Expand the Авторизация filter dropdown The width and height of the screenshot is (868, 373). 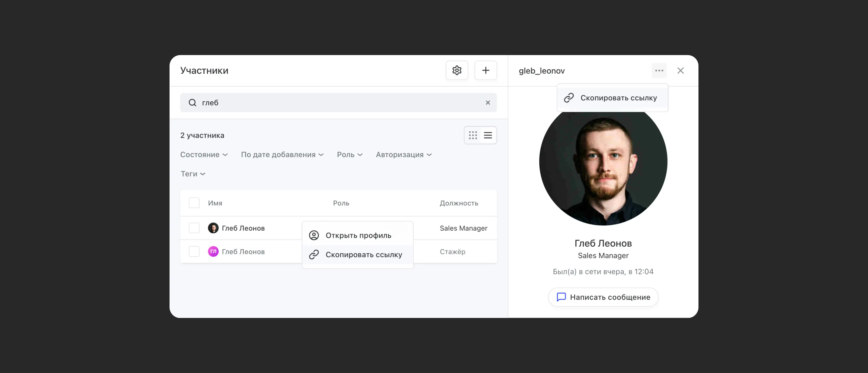tap(403, 155)
